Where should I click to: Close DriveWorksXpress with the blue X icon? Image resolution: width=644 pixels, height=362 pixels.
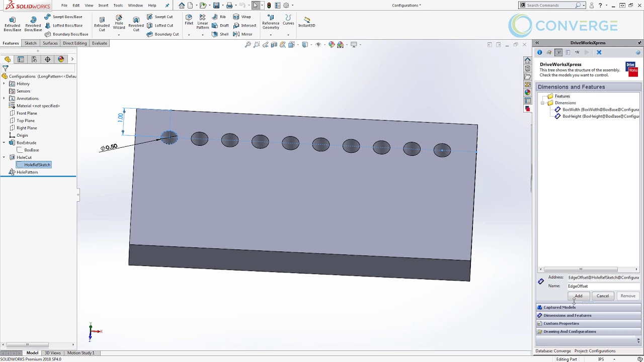tap(599, 52)
